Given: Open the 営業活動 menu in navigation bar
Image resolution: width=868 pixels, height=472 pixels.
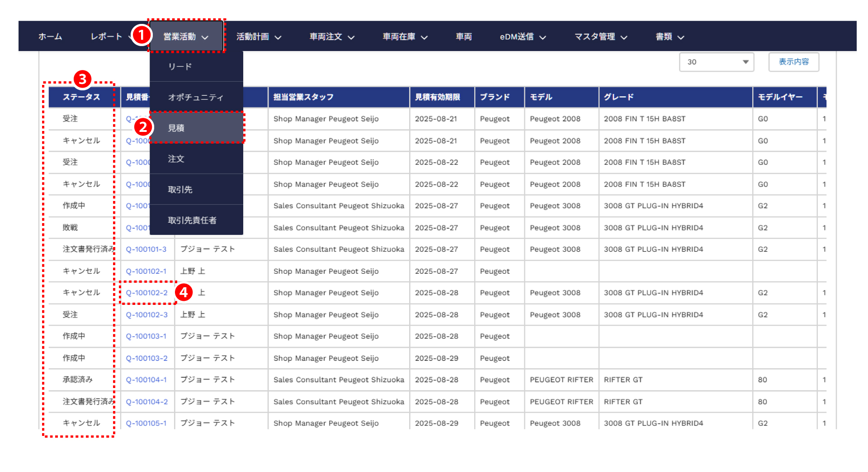Looking at the screenshot, I should (186, 37).
